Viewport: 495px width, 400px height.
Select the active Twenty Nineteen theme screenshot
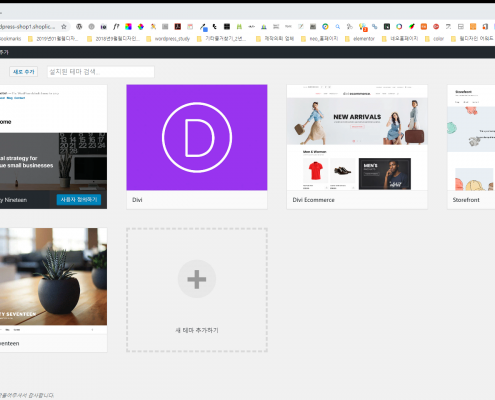pyautogui.click(x=53, y=137)
